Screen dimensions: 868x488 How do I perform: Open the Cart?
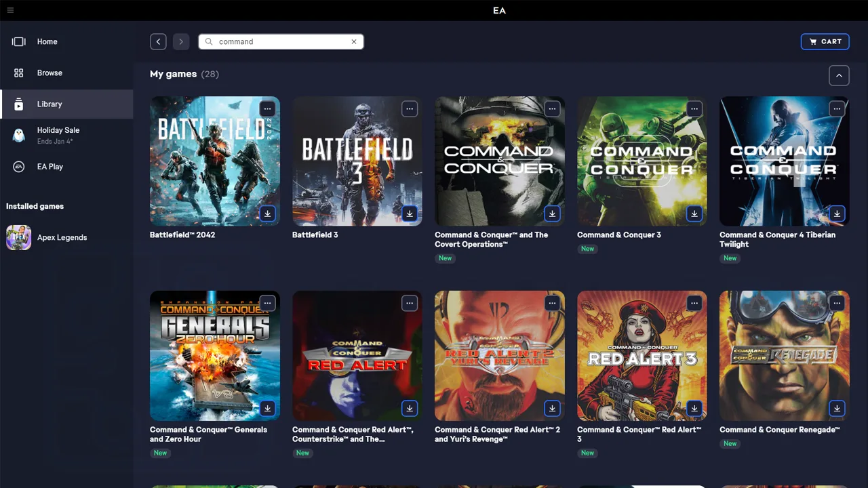click(825, 41)
